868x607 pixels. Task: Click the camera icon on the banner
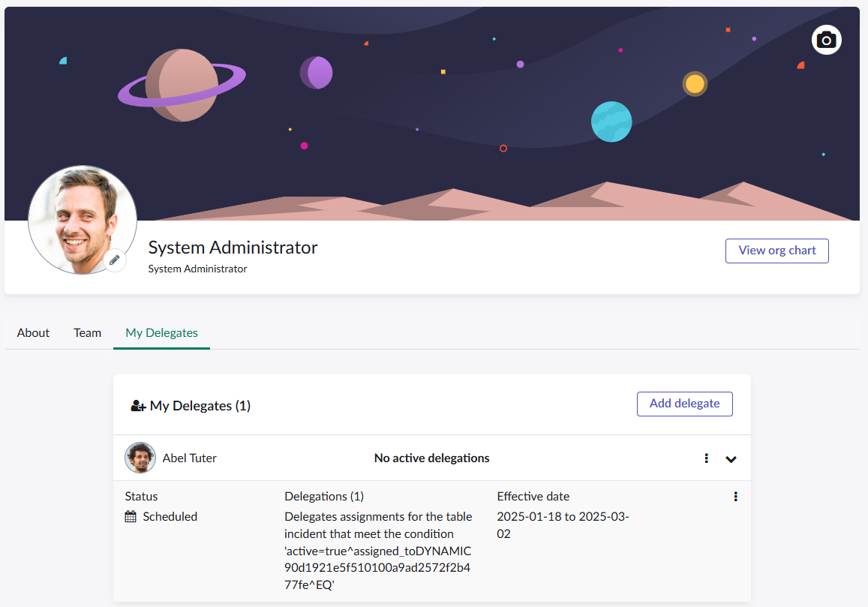[x=826, y=40]
